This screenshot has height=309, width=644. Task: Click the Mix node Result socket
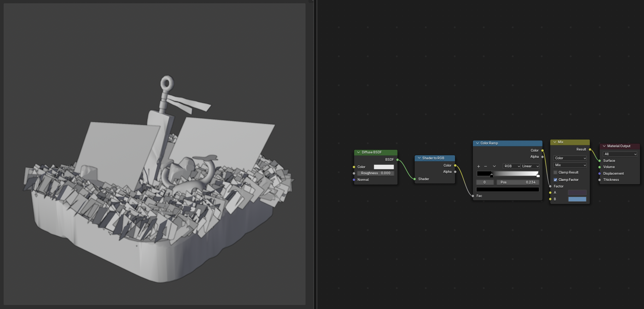590,149
